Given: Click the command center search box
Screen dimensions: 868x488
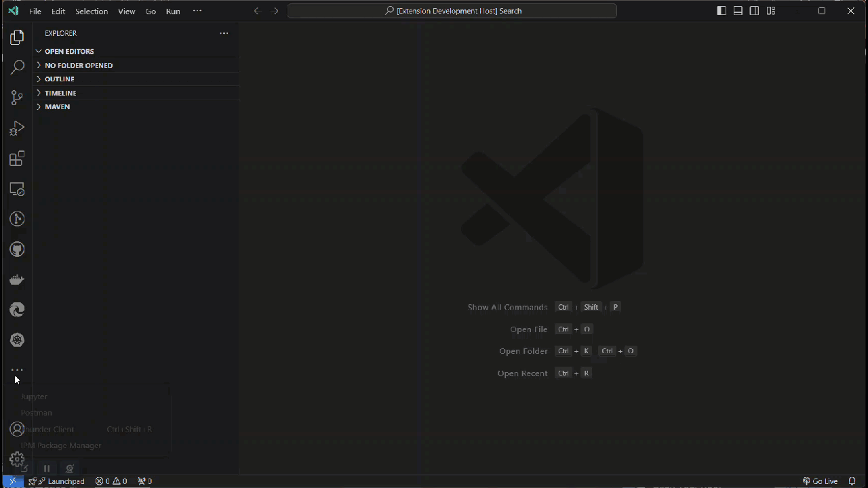Looking at the screenshot, I should (x=452, y=11).
